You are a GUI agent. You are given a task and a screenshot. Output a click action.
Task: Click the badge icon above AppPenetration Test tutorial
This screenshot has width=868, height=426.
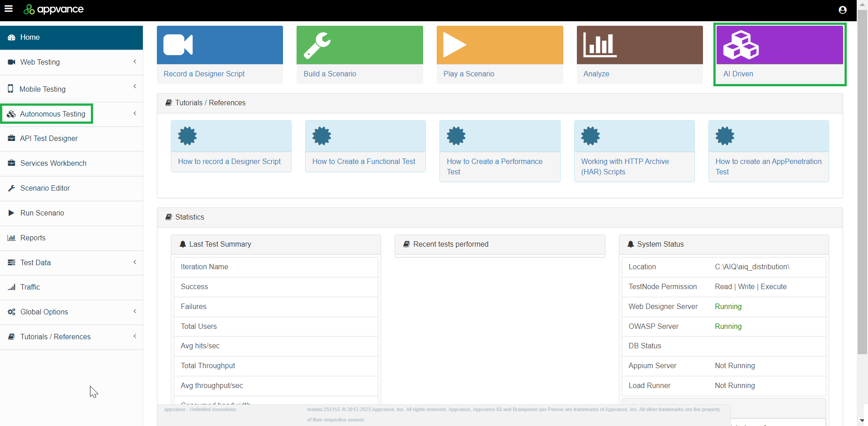pyautogui.click(x=725, y=136)
